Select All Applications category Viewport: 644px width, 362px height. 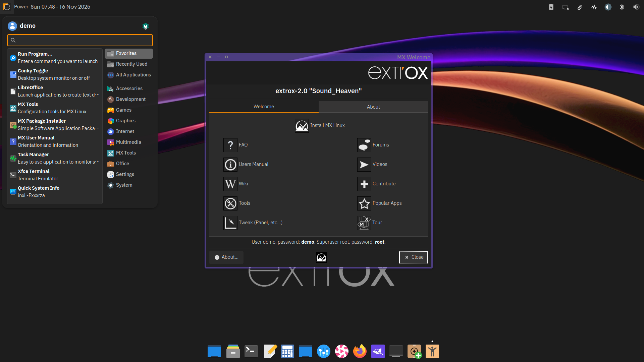click(133, 75)
